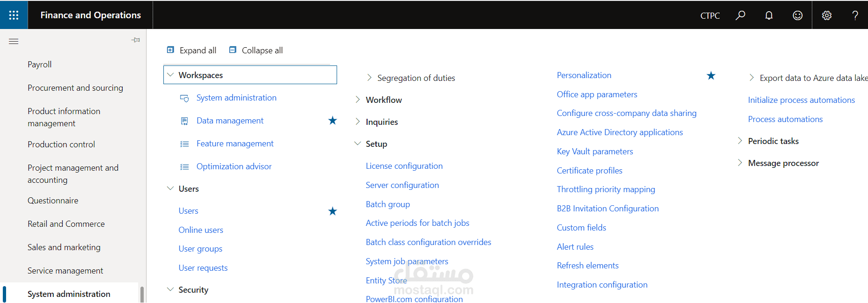
Task: Click the feedback smiley icon
Action: (798, 15)
